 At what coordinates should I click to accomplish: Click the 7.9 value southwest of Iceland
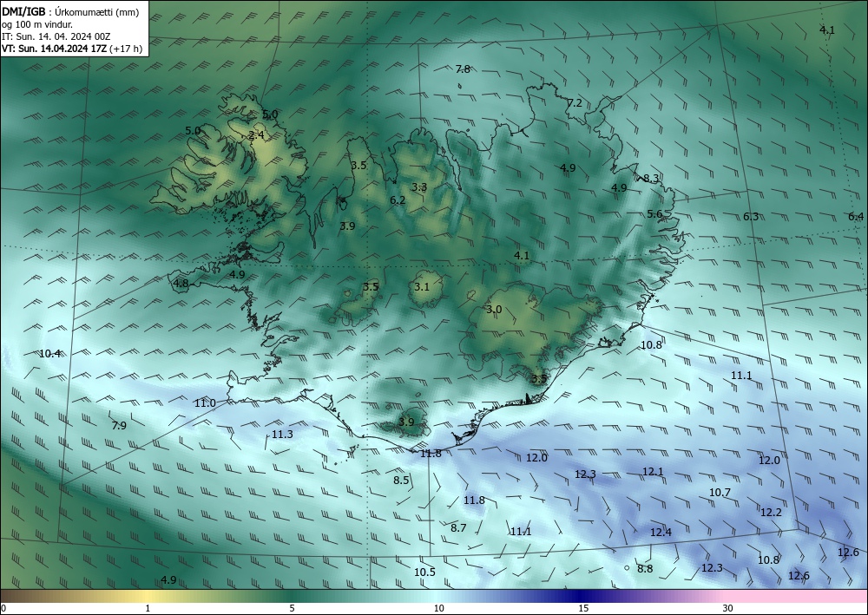point(119,425)
